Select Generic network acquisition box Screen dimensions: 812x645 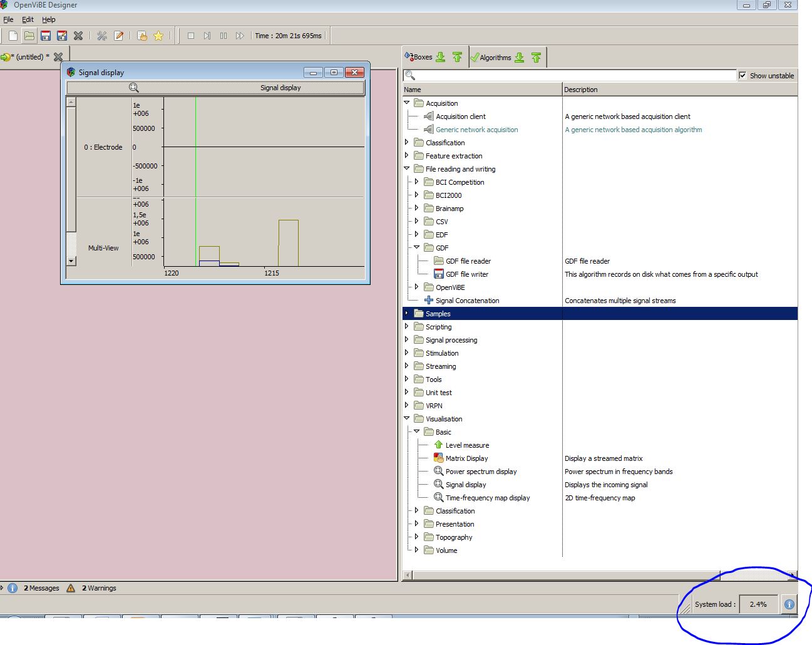point(476,130)
